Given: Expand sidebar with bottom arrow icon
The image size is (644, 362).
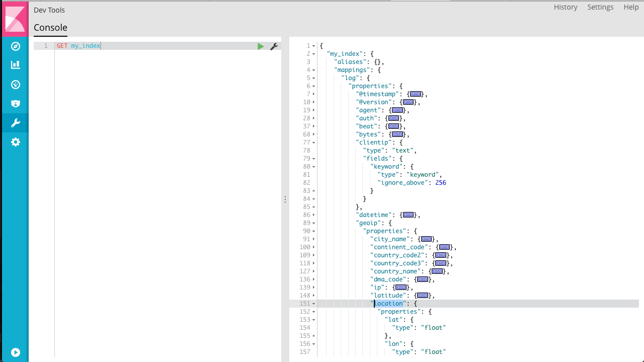Looking at the screenshot, I should (x=16, y=352).
